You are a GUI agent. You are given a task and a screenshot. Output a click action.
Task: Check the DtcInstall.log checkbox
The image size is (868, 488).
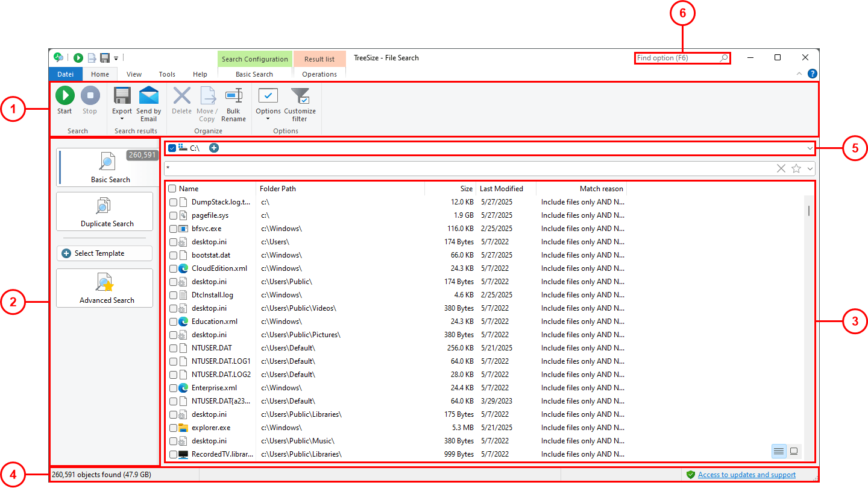174,295
